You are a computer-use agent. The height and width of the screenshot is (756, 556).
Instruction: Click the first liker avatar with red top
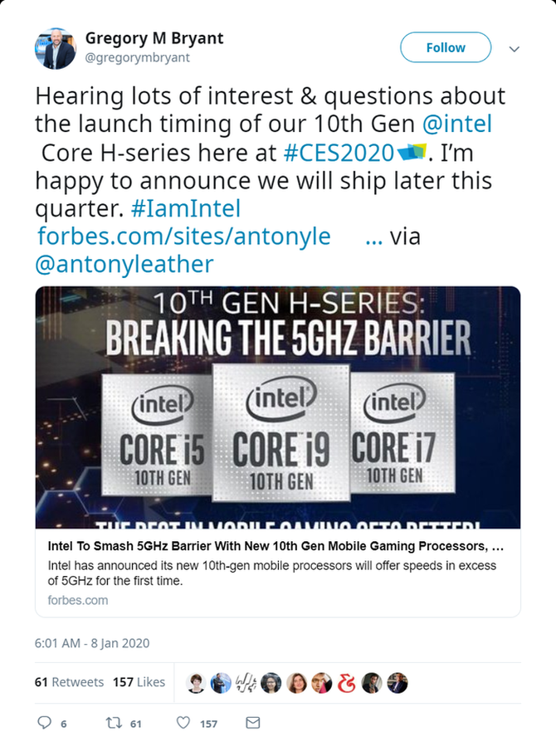[x=196, y=682]
